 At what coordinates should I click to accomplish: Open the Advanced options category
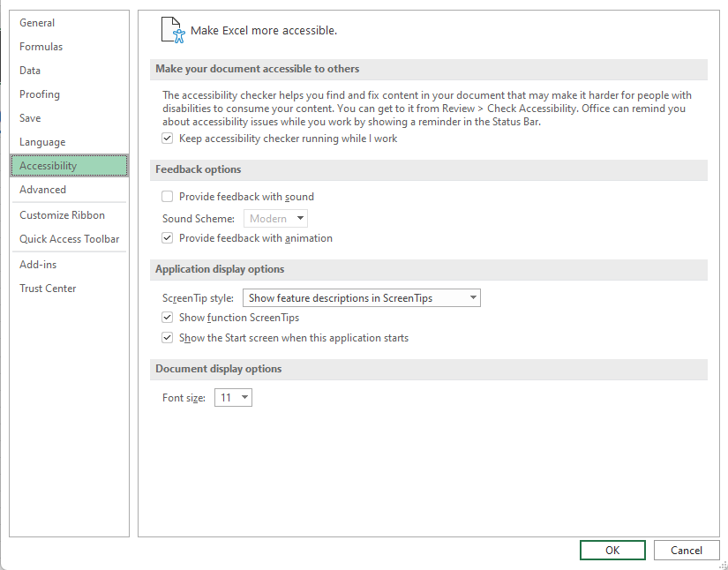(69, 190)
